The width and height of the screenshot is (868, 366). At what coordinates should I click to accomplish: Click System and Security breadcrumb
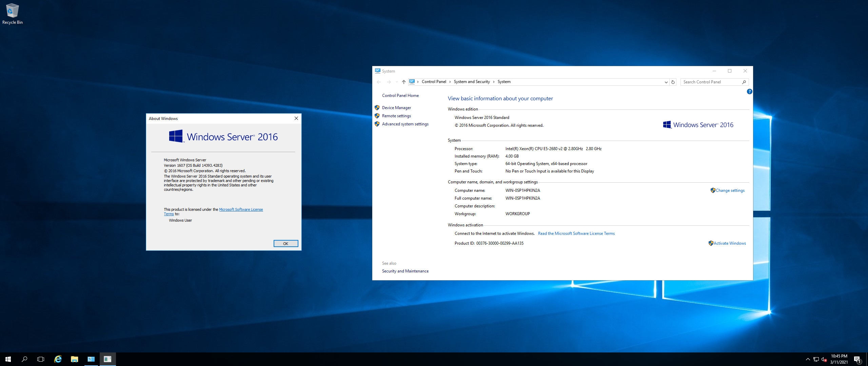click(472, 82)
